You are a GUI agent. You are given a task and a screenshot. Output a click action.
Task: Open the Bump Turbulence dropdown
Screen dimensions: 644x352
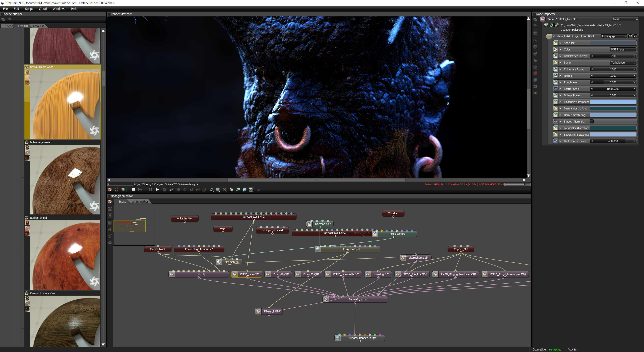click(623, 63)
